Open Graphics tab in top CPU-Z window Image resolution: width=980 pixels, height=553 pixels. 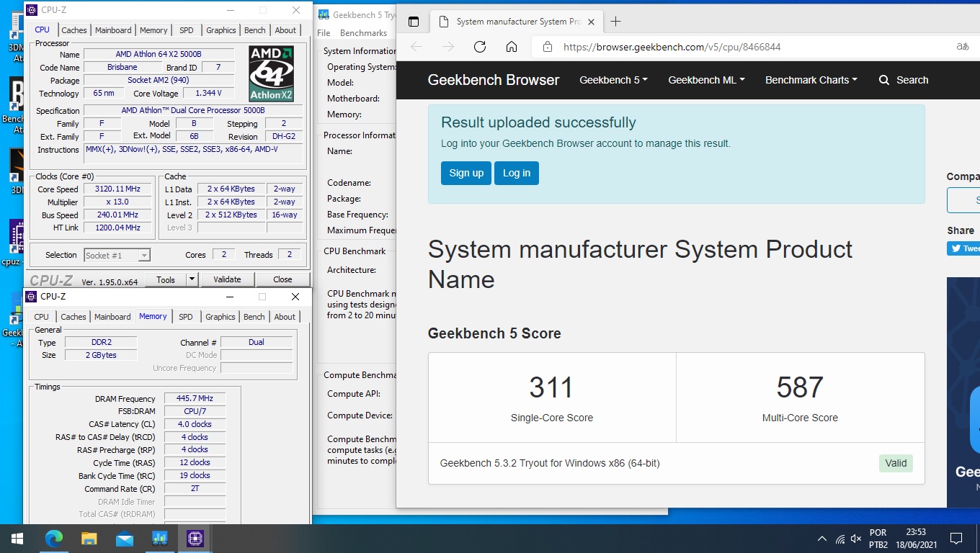221,30
